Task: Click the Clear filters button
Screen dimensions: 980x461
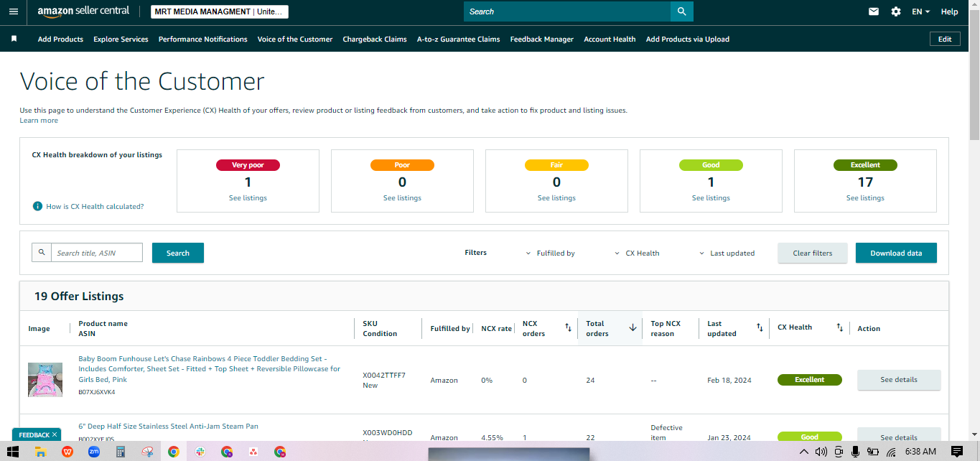Action: (813, 253)
